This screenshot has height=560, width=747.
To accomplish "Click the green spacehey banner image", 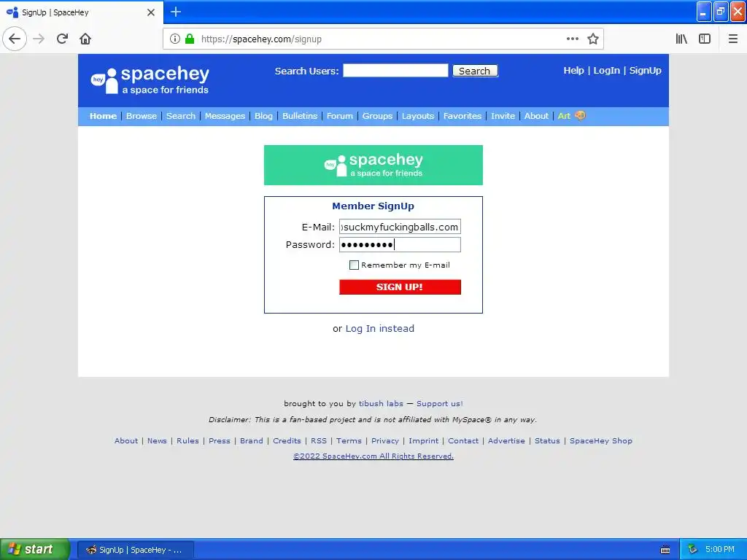I will click(x=373, y=166).
